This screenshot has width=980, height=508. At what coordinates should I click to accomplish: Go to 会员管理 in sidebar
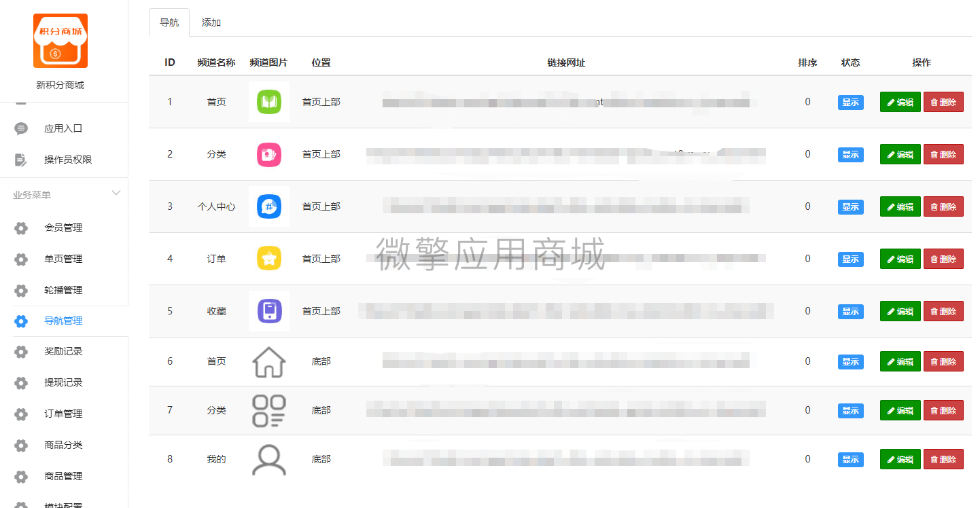click(63, 228)
